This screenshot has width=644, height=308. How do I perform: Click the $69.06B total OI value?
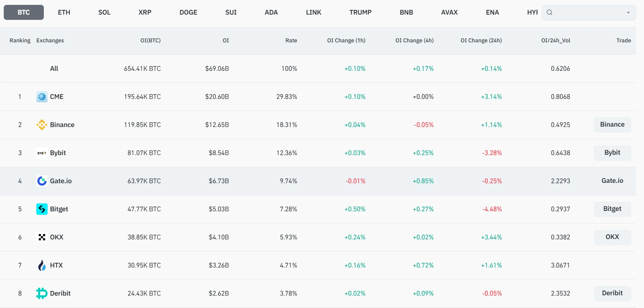click(x=217, y=69)
